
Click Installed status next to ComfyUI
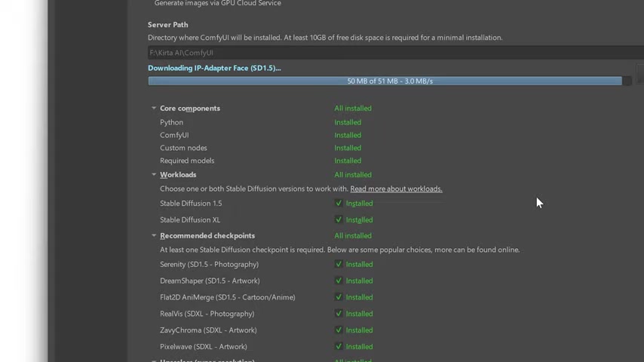(x=348, y=135)
